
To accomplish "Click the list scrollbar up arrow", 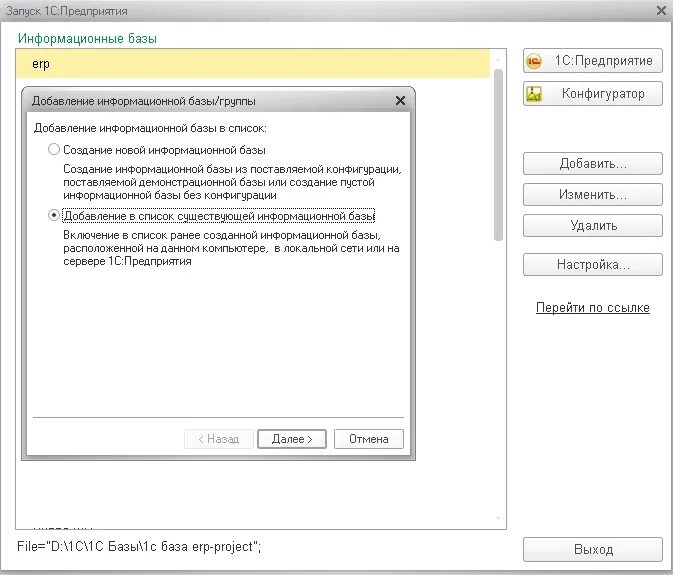I will (x=498, y=60).
